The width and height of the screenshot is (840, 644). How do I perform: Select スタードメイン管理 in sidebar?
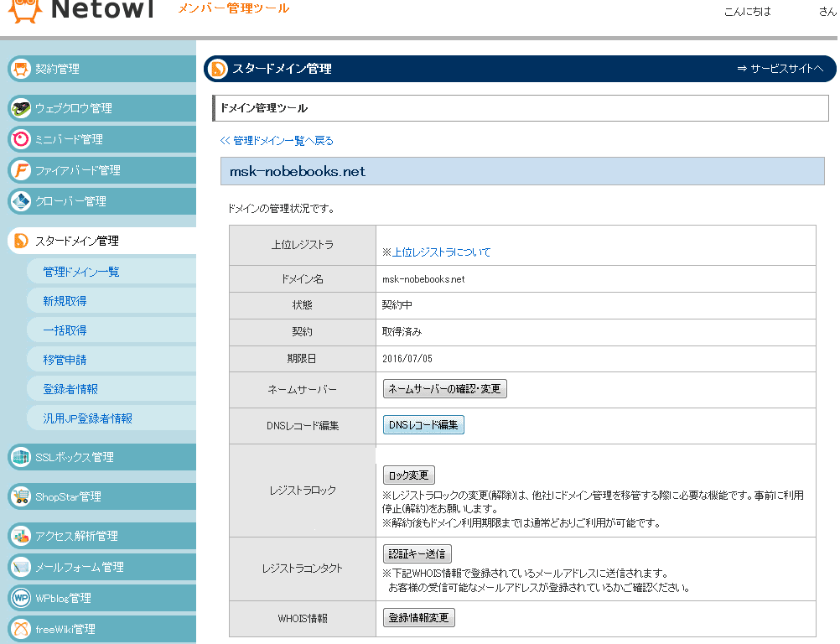click(101, 241)
